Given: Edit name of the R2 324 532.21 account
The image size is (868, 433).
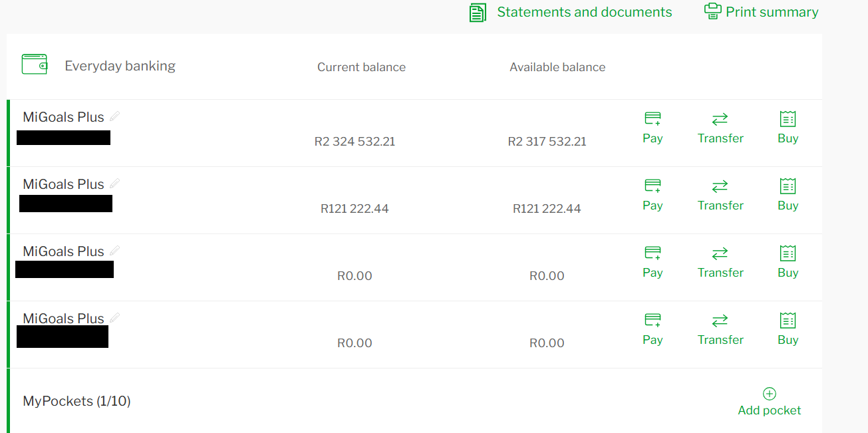Looking at the screenshot, I should [115, 116].
